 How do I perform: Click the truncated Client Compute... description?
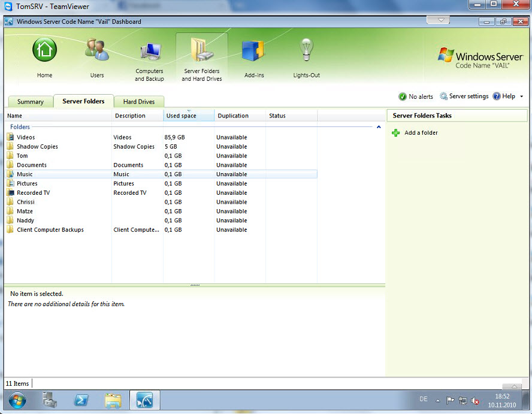[x=136, y=229]
